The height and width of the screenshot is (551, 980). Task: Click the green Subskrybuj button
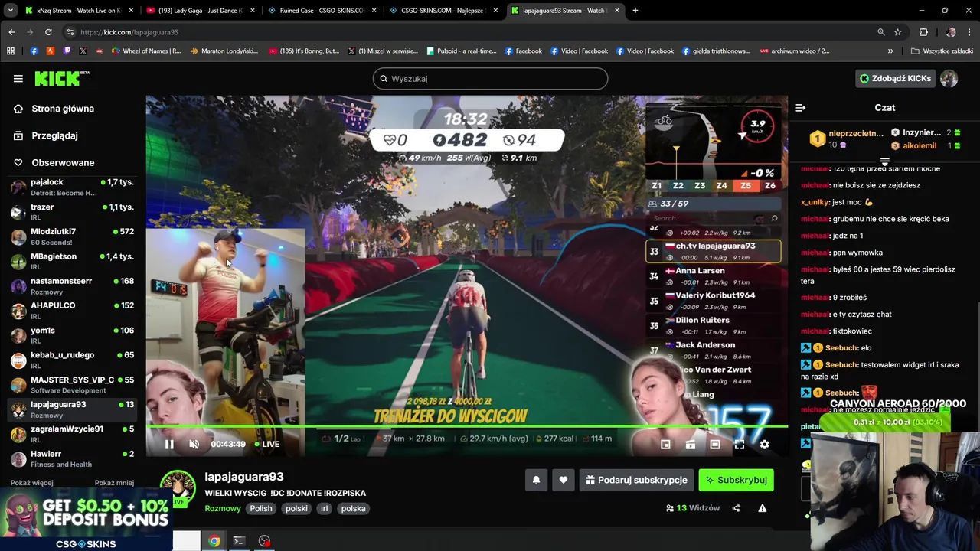tap(736, 480)
